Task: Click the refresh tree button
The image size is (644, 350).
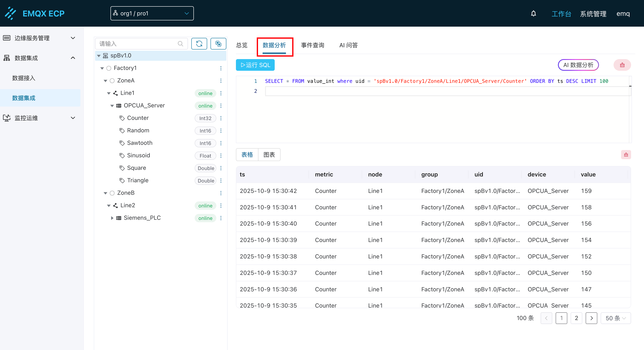Action: (x=199, y=44)
